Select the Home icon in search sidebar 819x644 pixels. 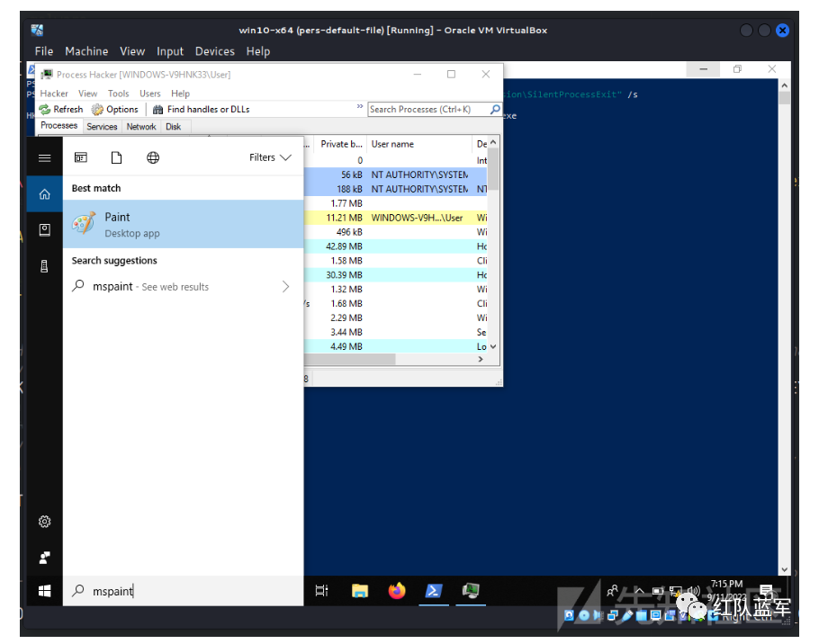[45, 194]
